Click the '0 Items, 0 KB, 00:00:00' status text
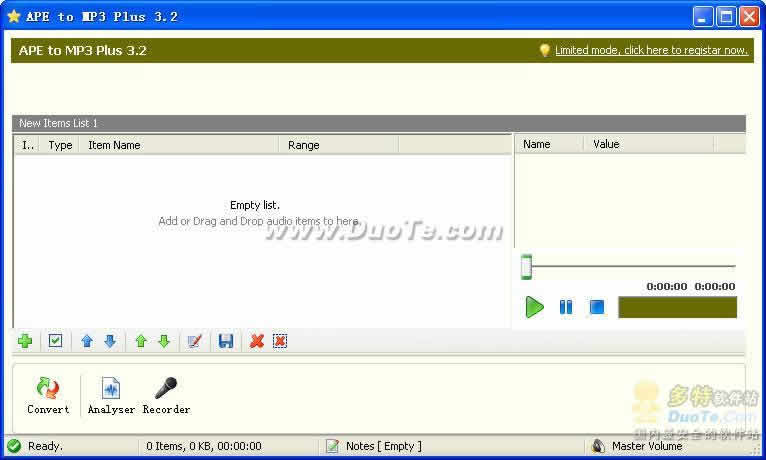 pyautogui.click(x=204, y=446)
